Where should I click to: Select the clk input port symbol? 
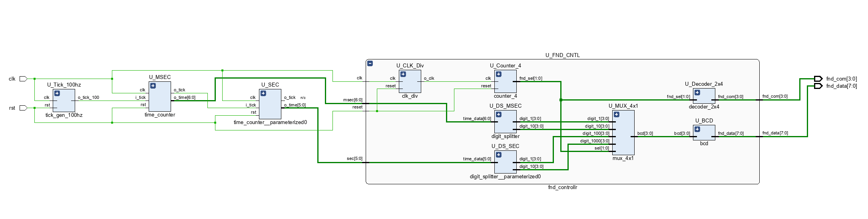(x=23, y=79)
